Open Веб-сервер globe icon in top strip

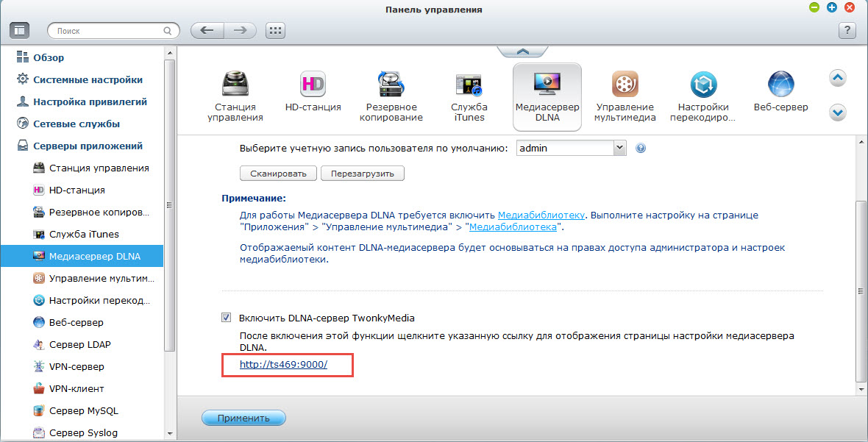click(781, 84)
